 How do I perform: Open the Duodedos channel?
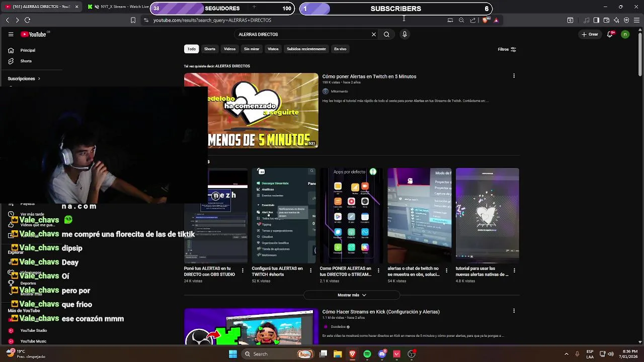(x=338, y=327)
